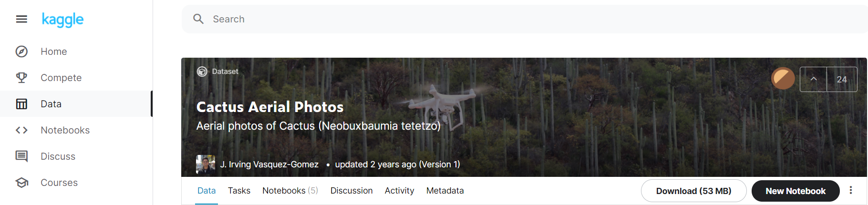Open the hamburger menu icon

point(21,19)
